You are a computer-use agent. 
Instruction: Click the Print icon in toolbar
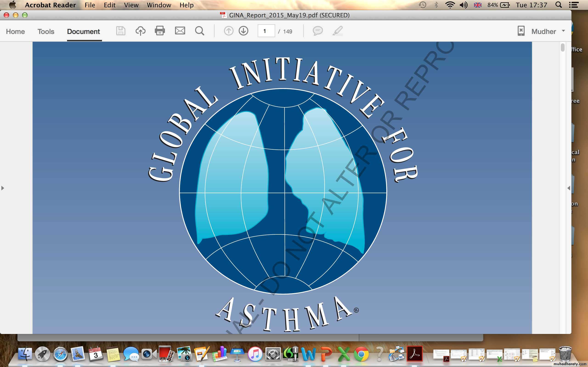pyautogui.click(x=160, y=31)
